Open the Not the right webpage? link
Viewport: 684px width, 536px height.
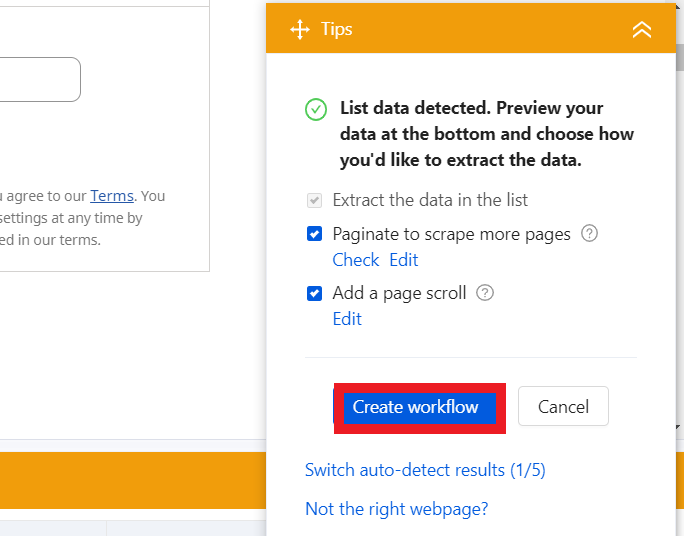(x=396, y=509)
